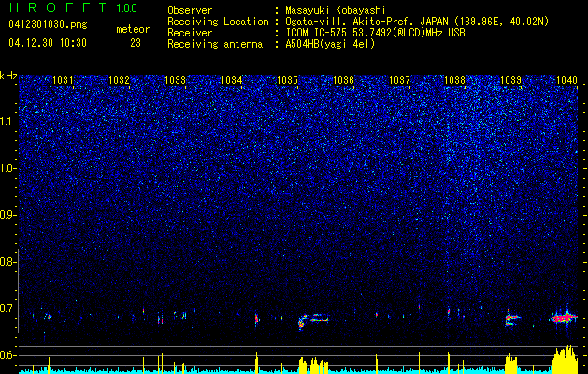588x374 pixels.
Task: Click the 0.8 frequency axis label
Action: point(7,262)
